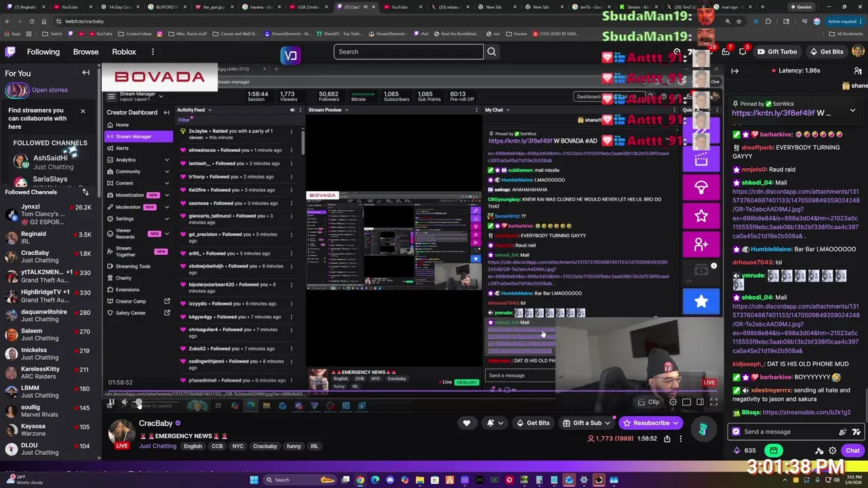Open the user avatar menu
Screen dimensions: 868x488
coord(859,52)
